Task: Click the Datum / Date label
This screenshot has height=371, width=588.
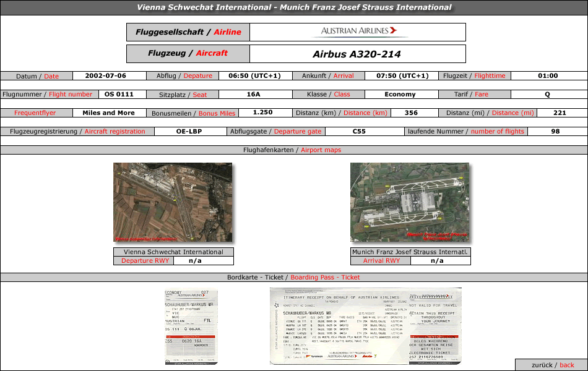Action: click(x=37, y=76)
